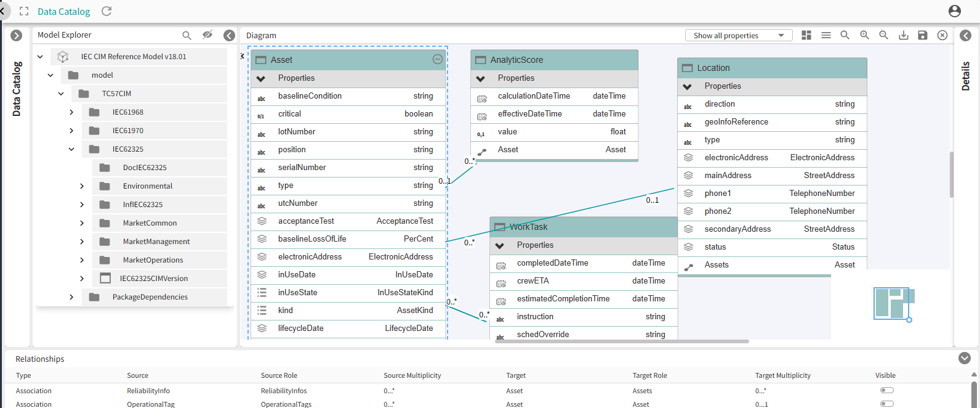This screenshot has height=408, width=980.
Task: Toggle hidden items eye in Model Explorer
Action: tap(207, 35)
